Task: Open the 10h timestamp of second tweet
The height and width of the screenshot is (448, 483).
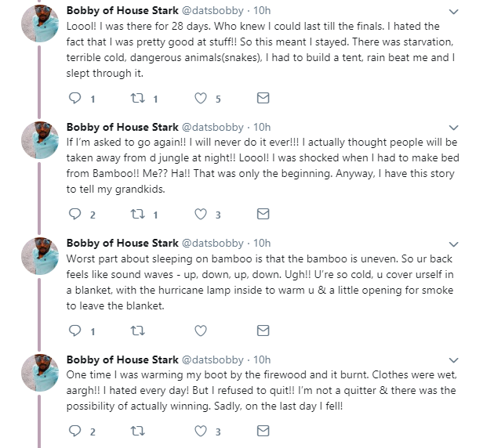Action: [x=263, y=127]
